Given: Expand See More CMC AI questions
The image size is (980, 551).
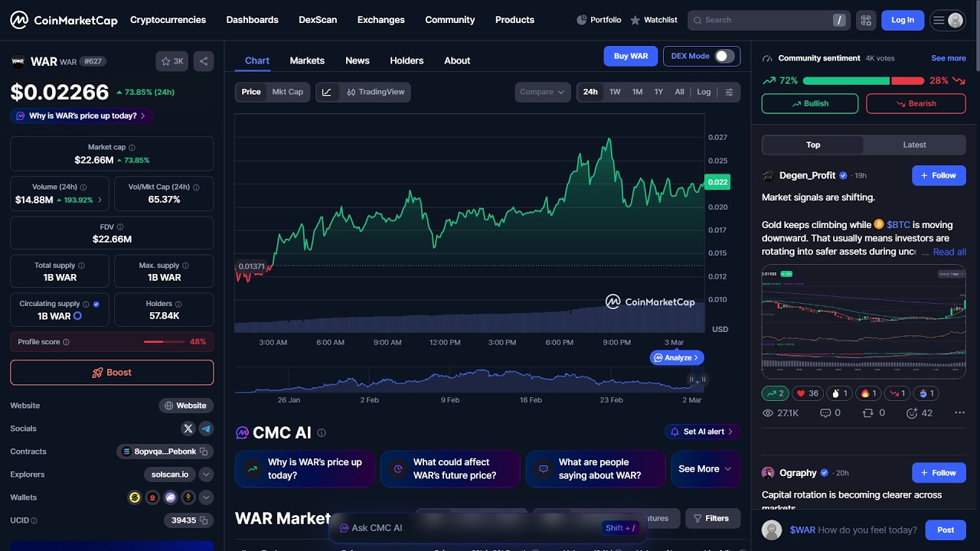Looking at the screenshot, I should click(x=705, y=469).
